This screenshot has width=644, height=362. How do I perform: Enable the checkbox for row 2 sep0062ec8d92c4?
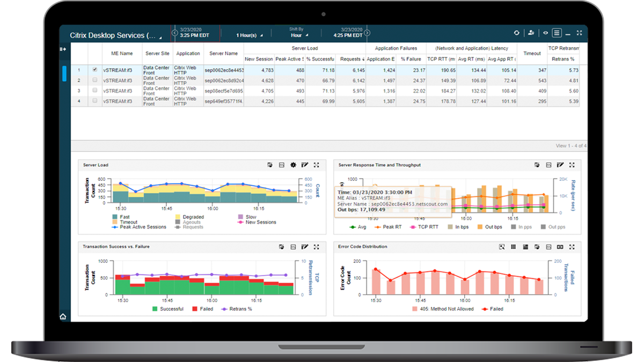point(94,79)
